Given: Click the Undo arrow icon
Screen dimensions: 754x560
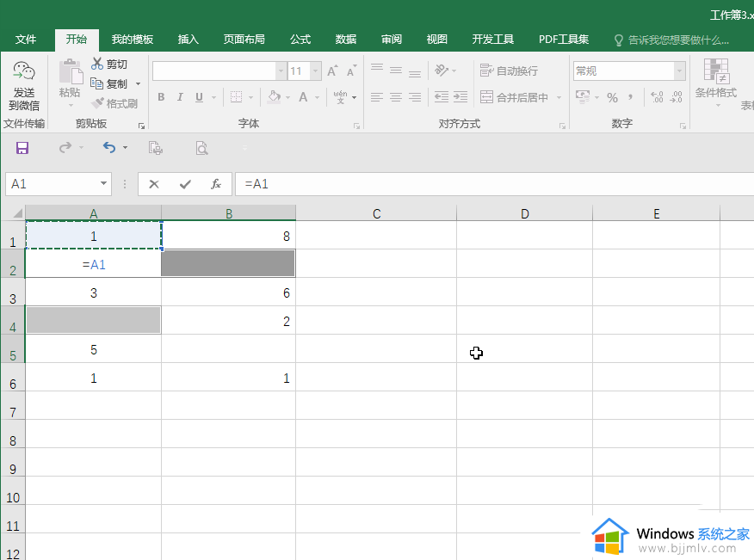Looking at the screenshot, I should point(108,148).
